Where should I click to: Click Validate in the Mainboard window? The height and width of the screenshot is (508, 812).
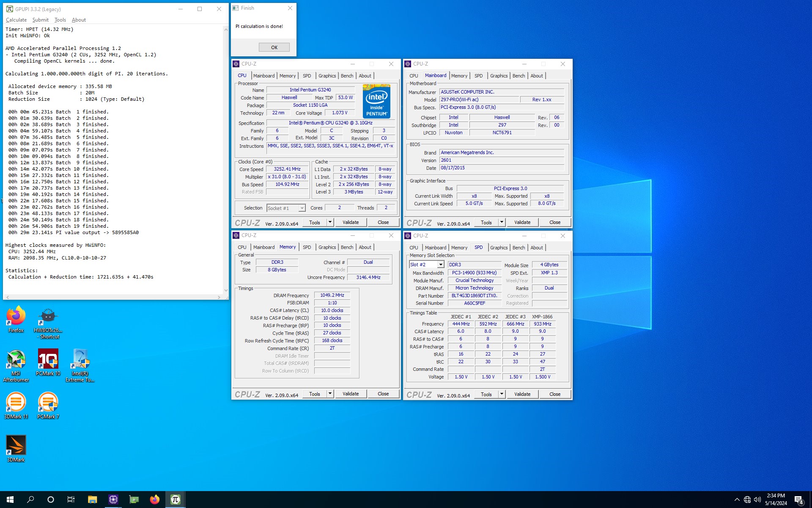tap(522, 222)
